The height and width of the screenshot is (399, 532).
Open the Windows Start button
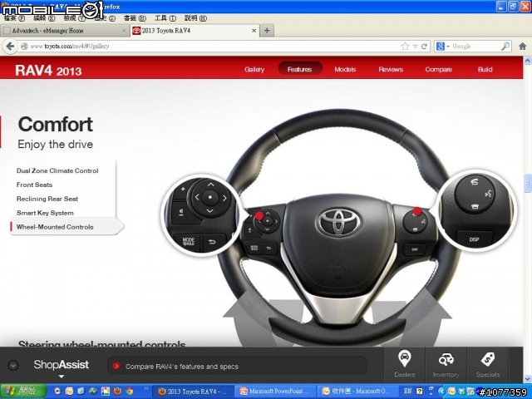[x=22, y=392]
